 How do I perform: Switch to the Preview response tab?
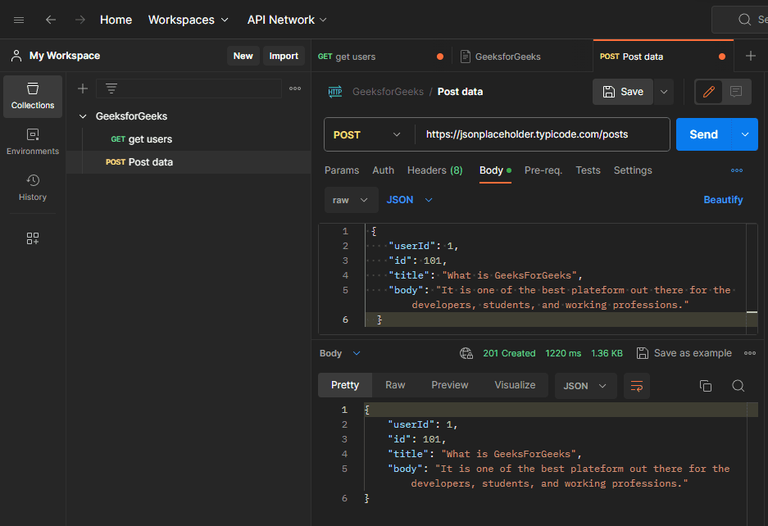point(449,385)
